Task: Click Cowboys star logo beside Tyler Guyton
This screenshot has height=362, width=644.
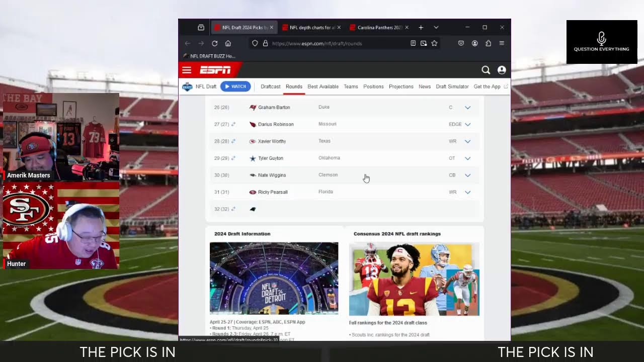Action: pos(253,158)
